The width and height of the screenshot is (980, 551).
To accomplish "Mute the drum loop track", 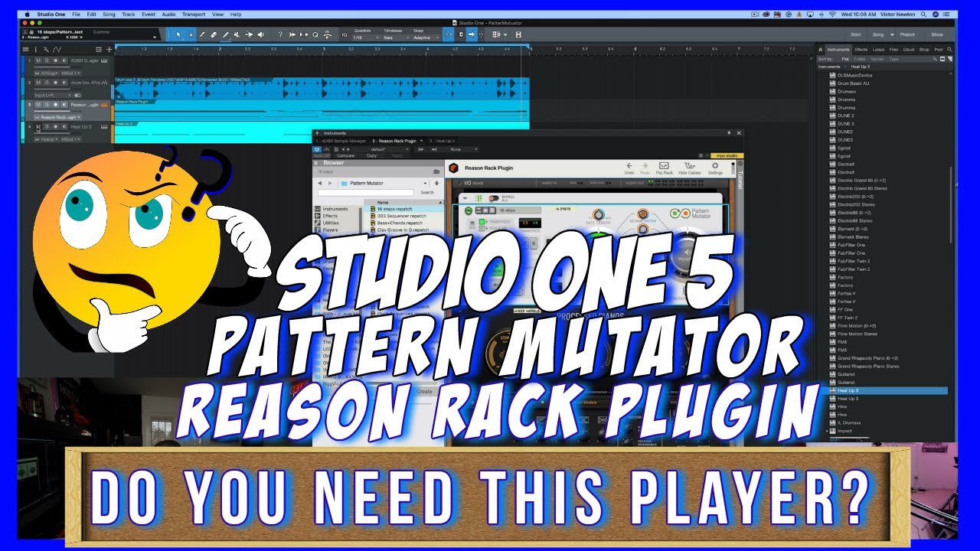I will point(38,83).
